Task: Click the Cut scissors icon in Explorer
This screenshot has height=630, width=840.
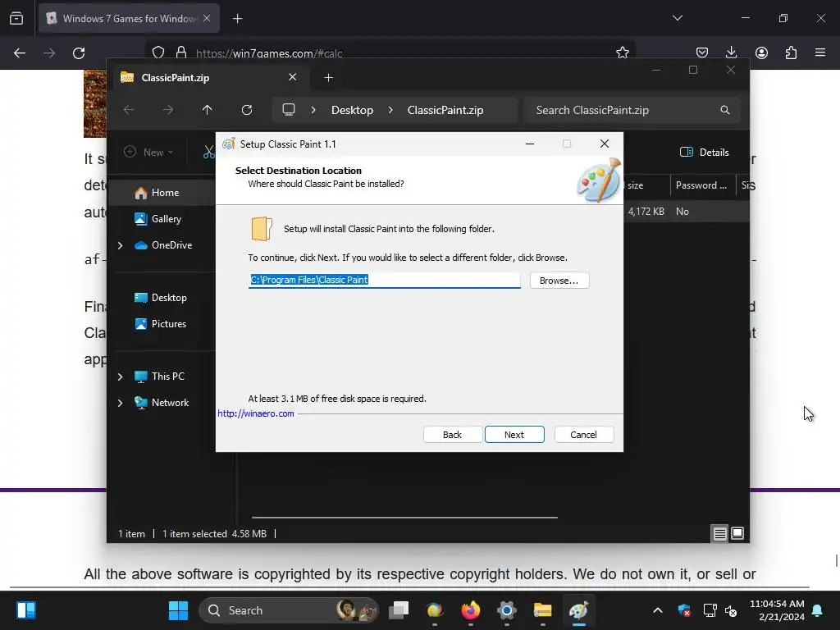Action: point(208,152)
